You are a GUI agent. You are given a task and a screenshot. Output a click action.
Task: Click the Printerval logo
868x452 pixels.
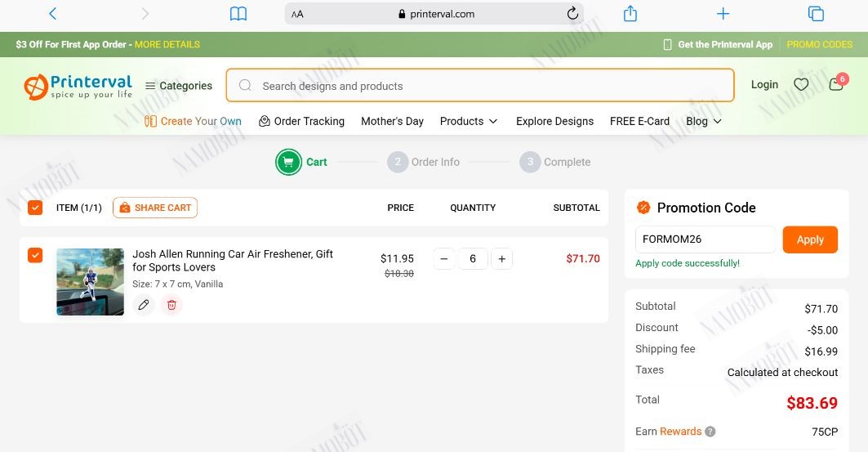click(x=78, y=87)
